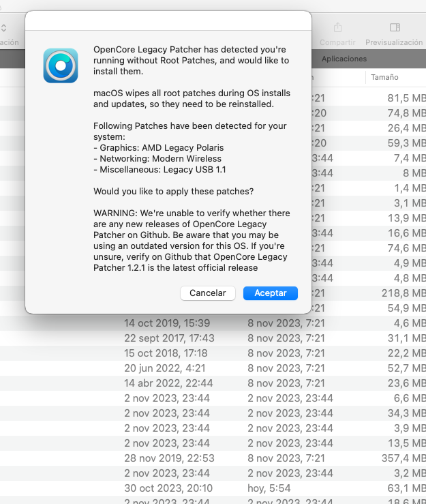Click the 59,3 MB size cell
Viewport: 426px width, 504px height.
[407, 143]
